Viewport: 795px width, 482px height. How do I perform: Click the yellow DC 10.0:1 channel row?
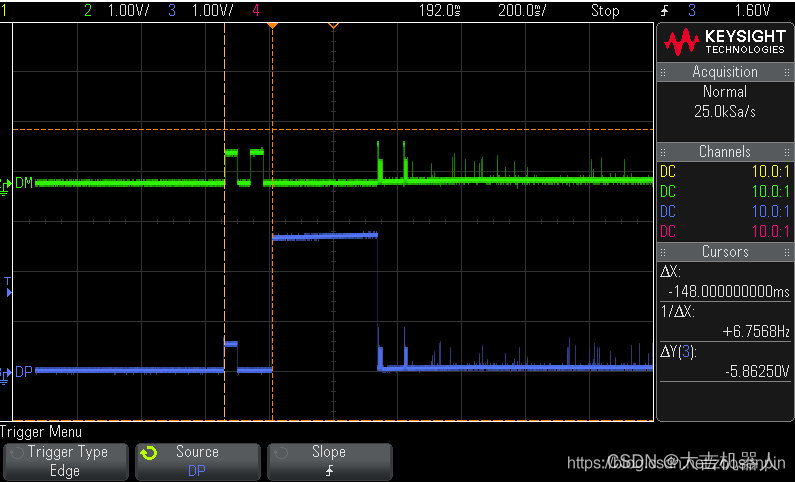[x=725, y=171]
